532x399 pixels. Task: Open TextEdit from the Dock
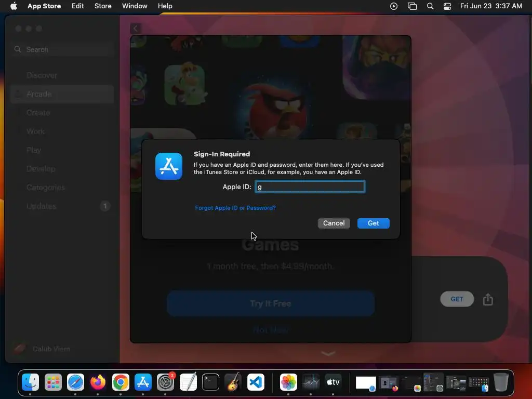point(188,382)
